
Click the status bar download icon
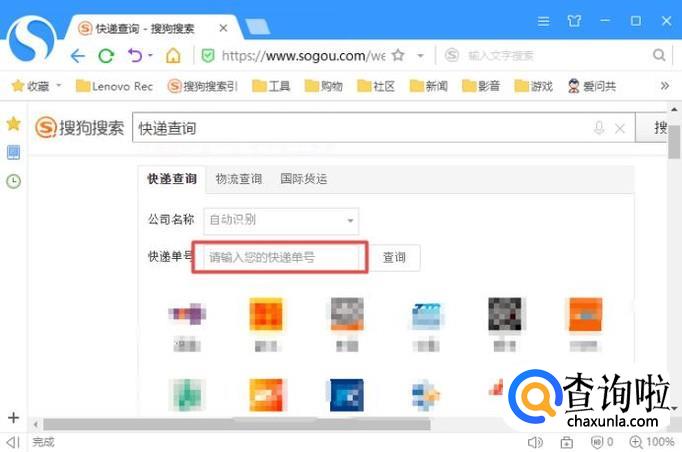tap(566, 442)
